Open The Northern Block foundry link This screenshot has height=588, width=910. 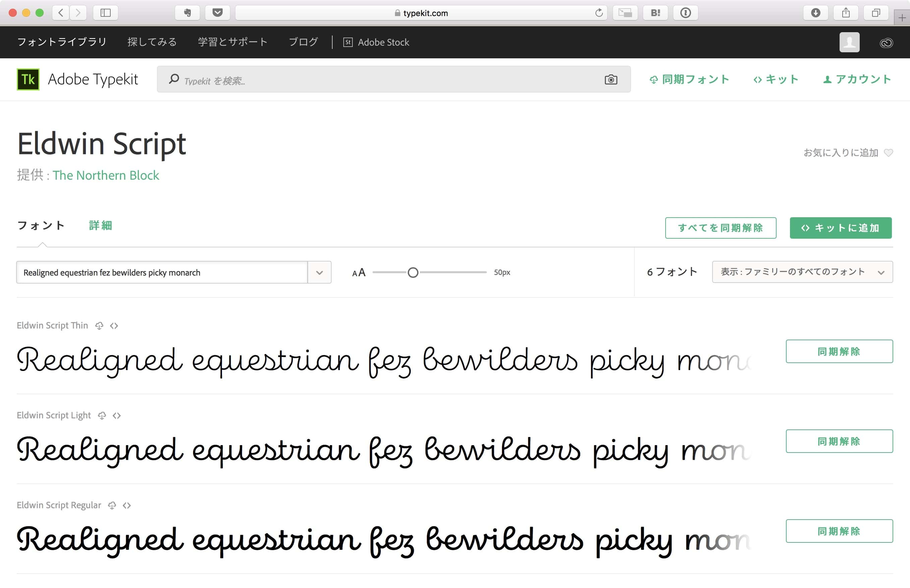106,175
